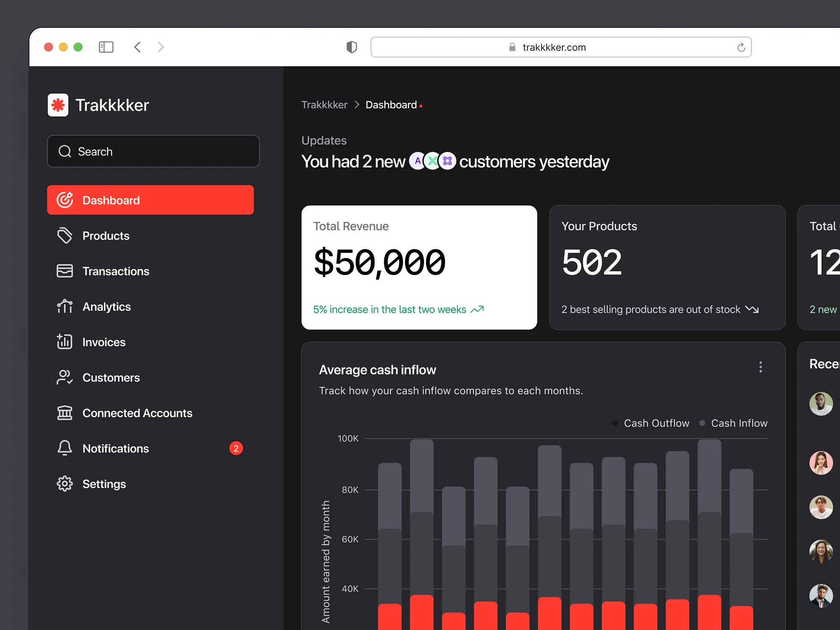Screen dimensions: 840x630
Task: Open the Dashboard menu item
Action: 151,200
